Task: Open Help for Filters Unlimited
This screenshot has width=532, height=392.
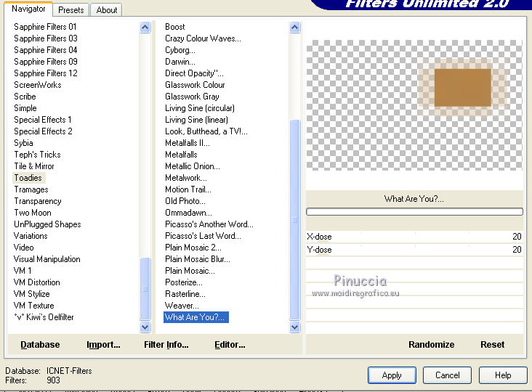Action: (503, 375)
